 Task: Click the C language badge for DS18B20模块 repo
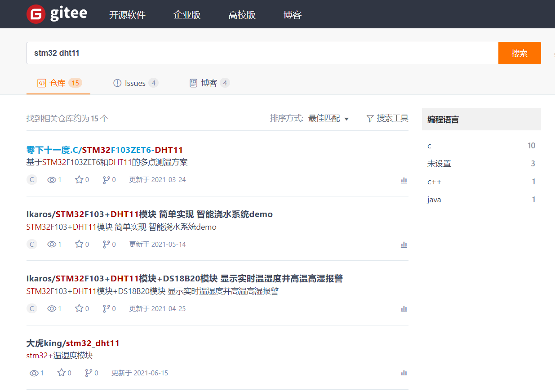pos(32,309)
